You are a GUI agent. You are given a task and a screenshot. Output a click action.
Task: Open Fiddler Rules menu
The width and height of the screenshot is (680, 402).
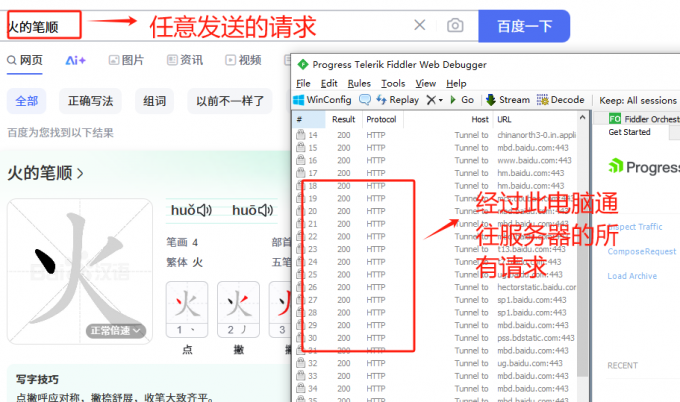[x=359, y=83]
